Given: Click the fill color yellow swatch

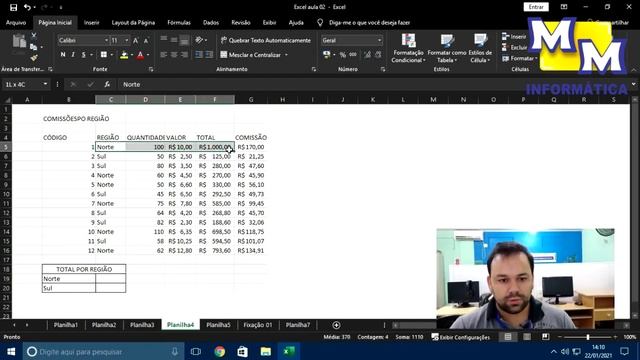Looking at the screenshot, I should [124, 55].
